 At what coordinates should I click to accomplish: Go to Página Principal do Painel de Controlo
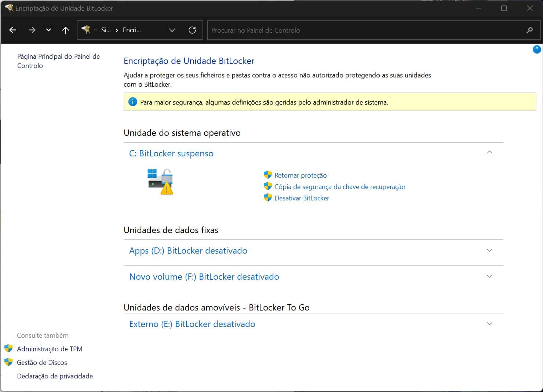point(58,61)
